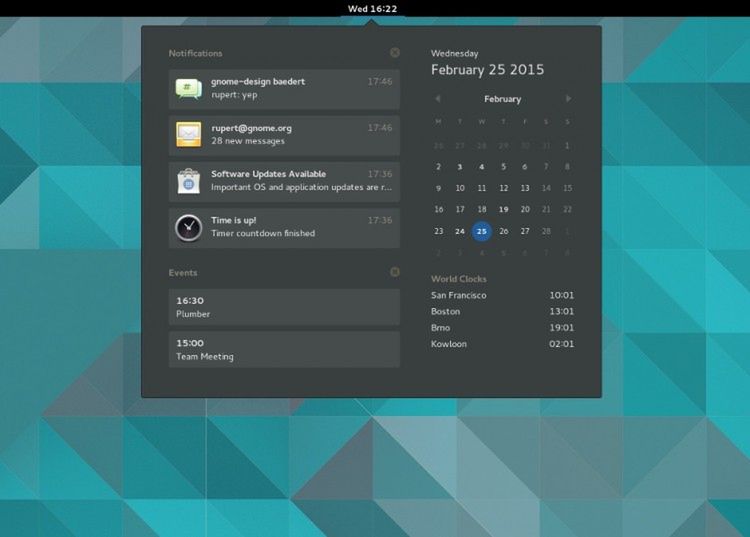Open the rupert@gnome.org mail icon
The height and width of the screenshot is (537, 750).
[x=188, y=134]
